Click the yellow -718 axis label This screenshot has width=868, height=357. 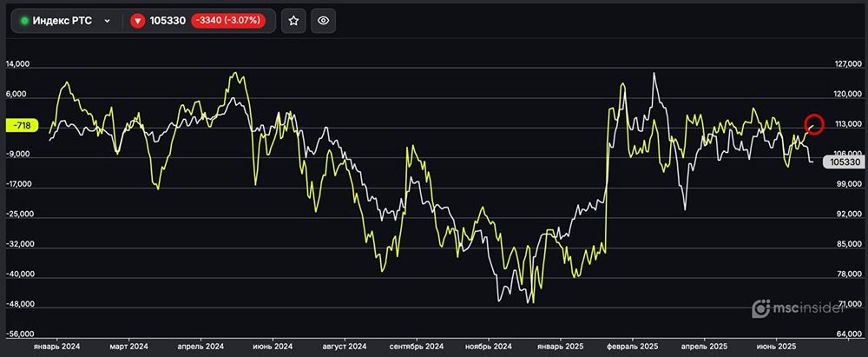point(23,125)
